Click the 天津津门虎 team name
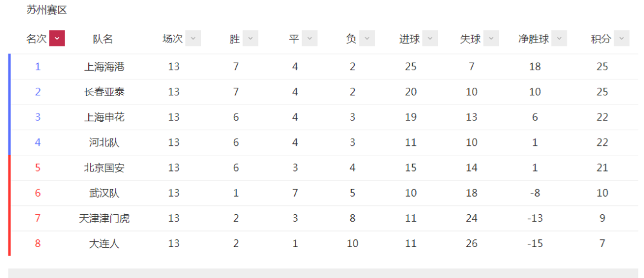The height and width of the screenshot is (278, 644). point(104,219)
